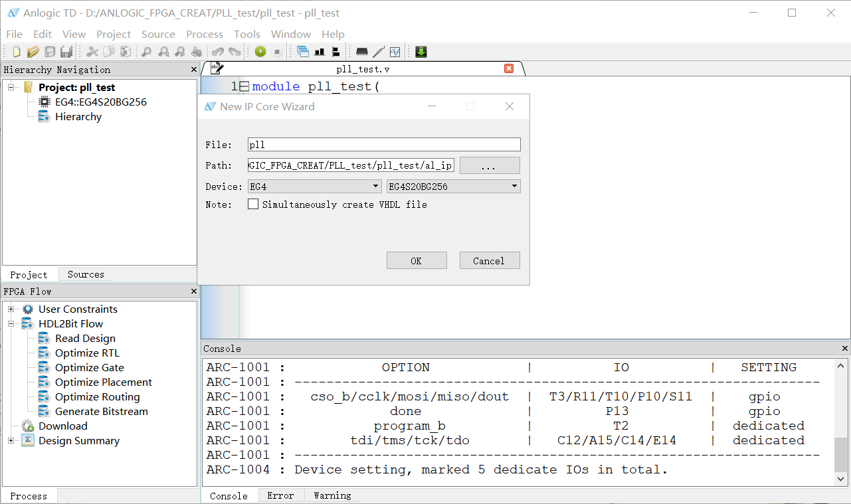Click the Replace toolbar icon
851x504 pixels.
pos(196,52)
